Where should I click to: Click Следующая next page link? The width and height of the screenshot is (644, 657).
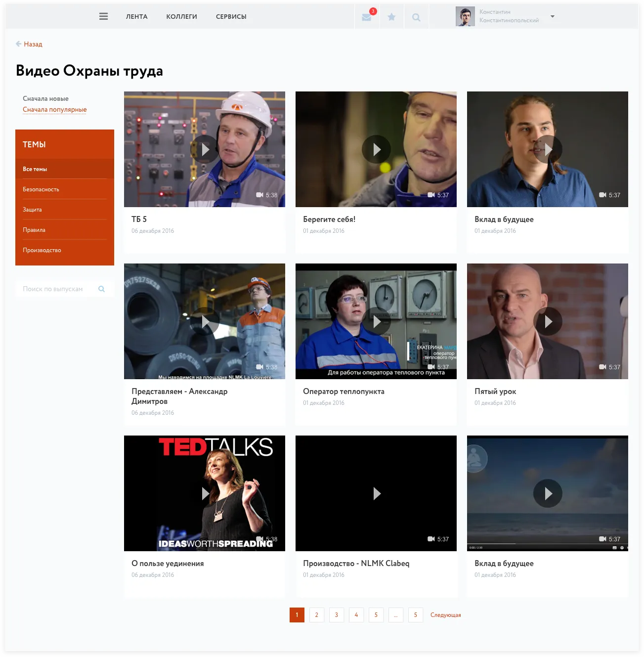[445, 615]
